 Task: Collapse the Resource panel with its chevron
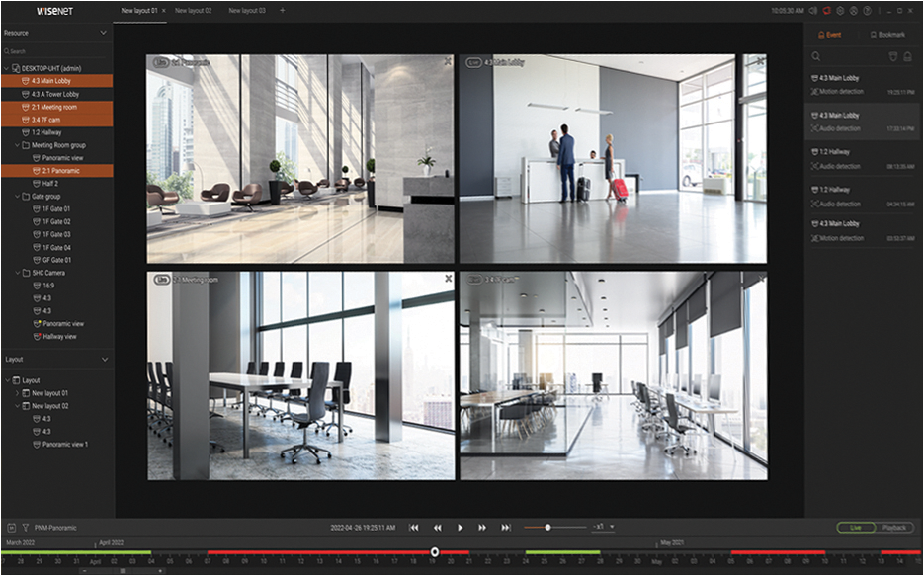103,32
